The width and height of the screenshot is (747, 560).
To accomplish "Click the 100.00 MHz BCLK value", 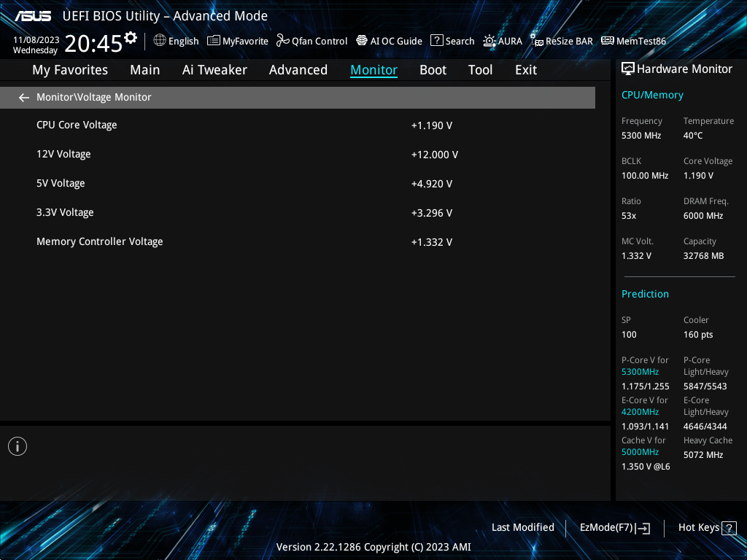I will pyautogui.click(x=645, y=176).
